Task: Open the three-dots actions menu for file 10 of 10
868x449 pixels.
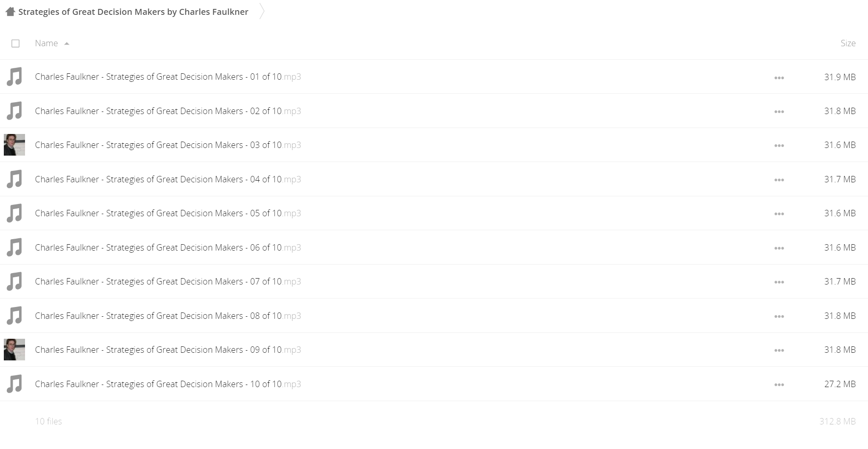Action: (x=779, y=385)
